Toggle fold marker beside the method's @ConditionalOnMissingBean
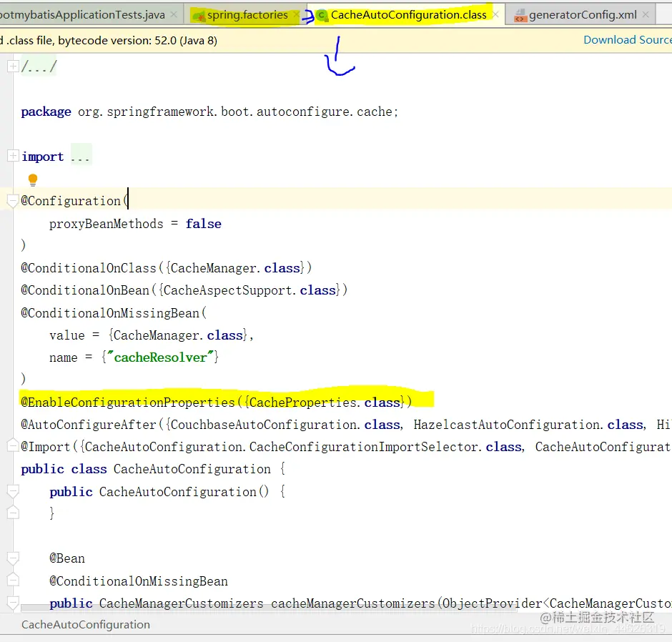Viewport: 672px width, 642px height. coord(13,581)
